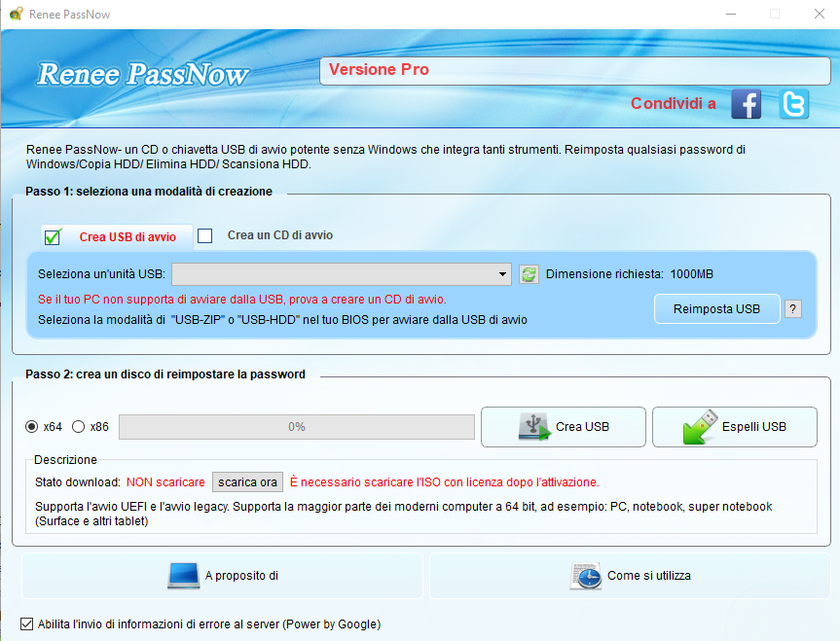This screenshot has width=840, height=641.
Task: Close the Renee PassNow window
Action: [x=820, y=14]
